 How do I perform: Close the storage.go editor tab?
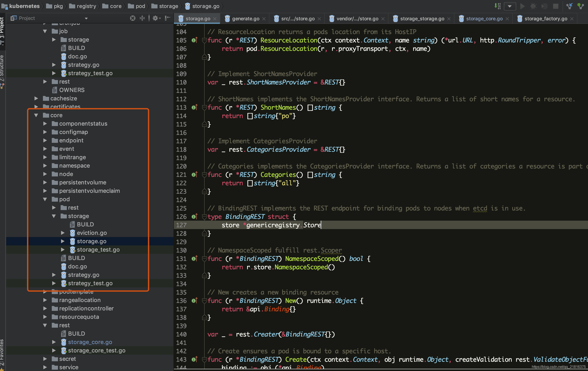click(x=215, y=19)
